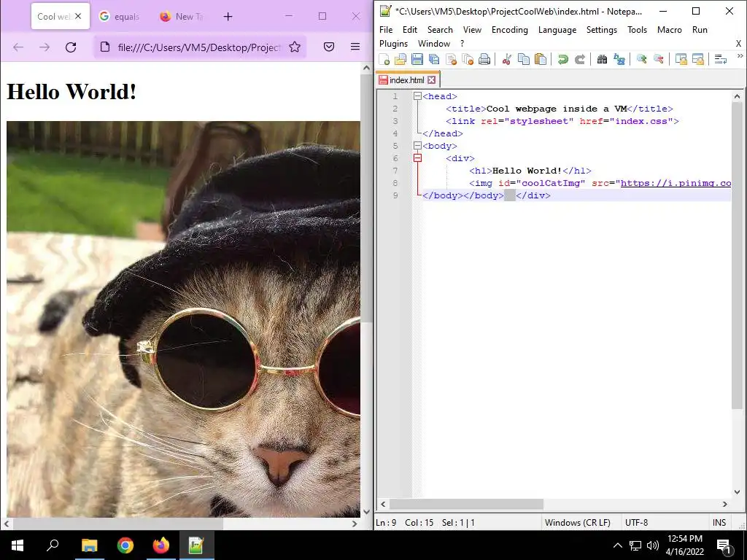Open the File menu in Notepad++
The width and height of the screenshot is (747, 560).
pyautogui.click(x=386, y=29)
